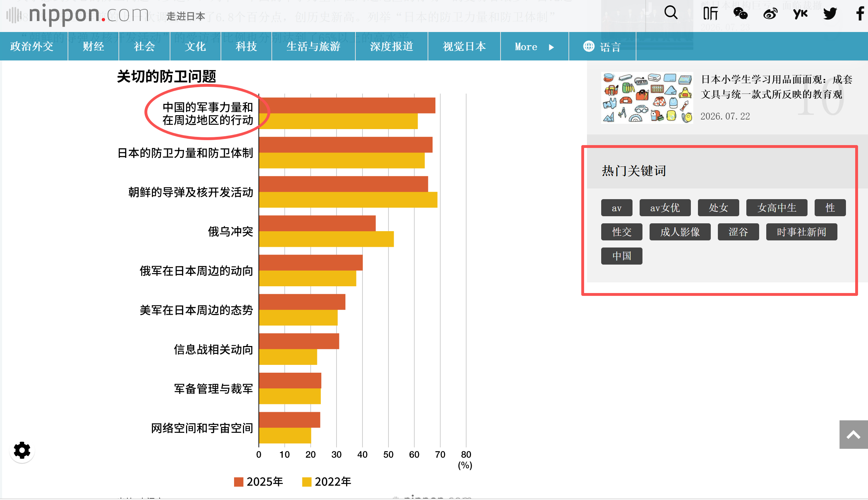Click the 军备管理与裁军 label

(x=213, y=389)
